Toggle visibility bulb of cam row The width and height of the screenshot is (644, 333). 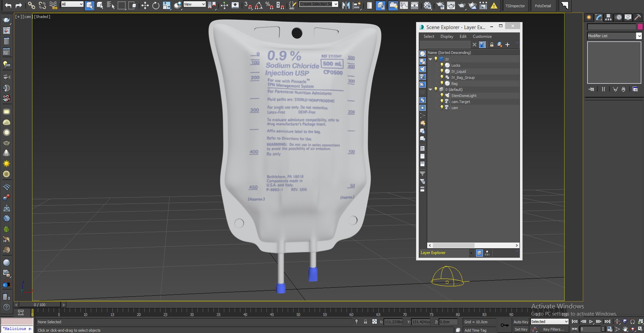click(442, 107)
